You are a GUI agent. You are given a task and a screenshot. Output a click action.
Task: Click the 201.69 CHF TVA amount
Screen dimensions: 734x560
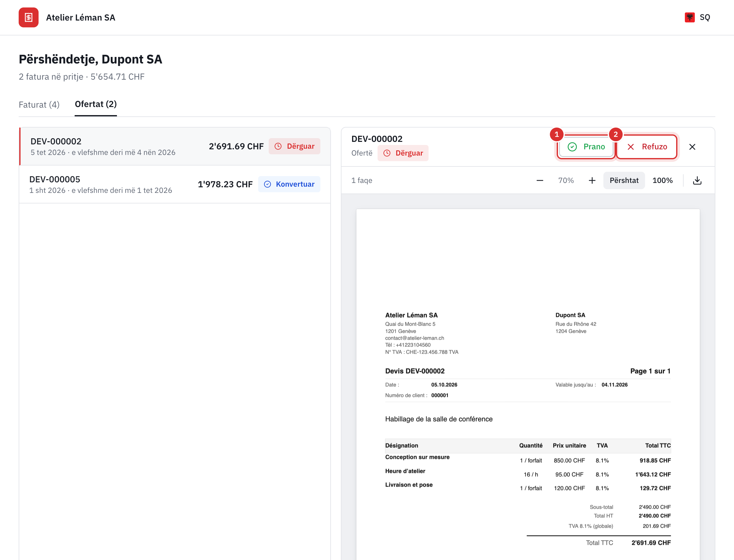(656, 526)
